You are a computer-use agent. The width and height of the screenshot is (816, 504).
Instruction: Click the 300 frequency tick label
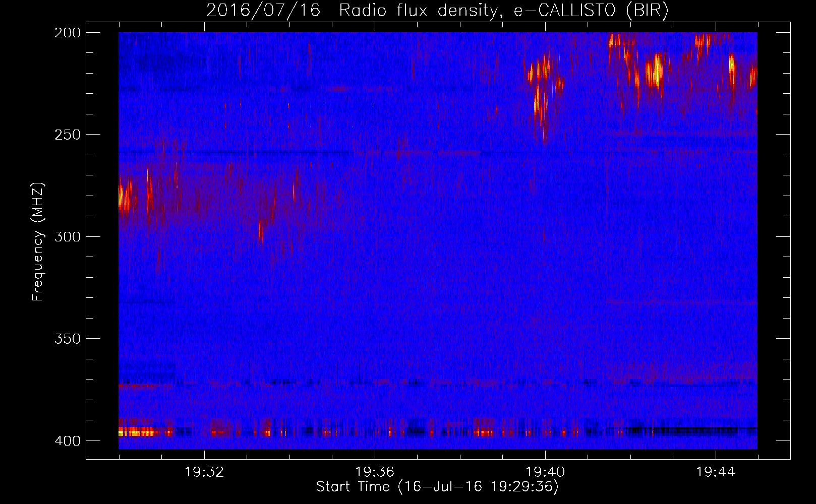[x=68, y=237]
